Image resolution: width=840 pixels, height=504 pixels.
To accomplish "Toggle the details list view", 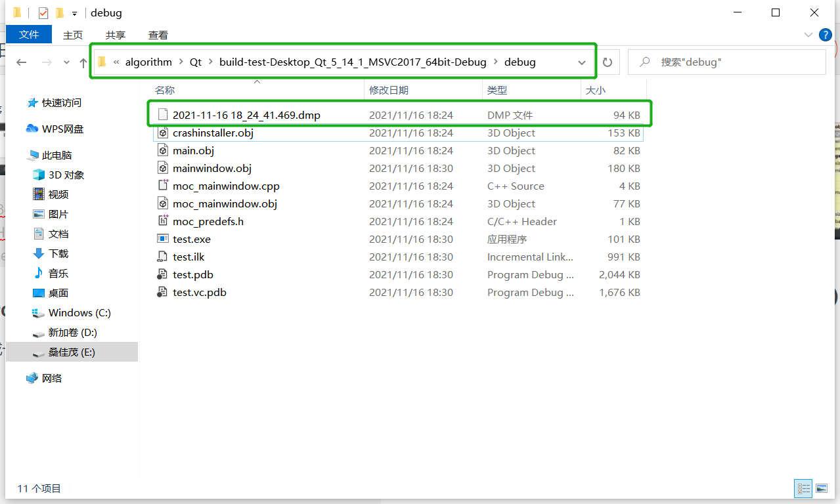I will pos(803,488).
